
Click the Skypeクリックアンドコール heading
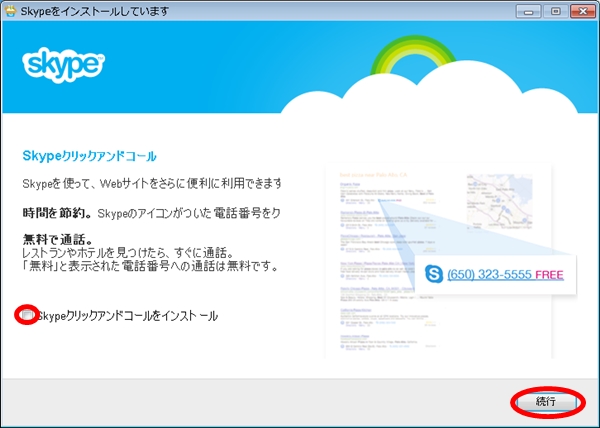(90, 156)
